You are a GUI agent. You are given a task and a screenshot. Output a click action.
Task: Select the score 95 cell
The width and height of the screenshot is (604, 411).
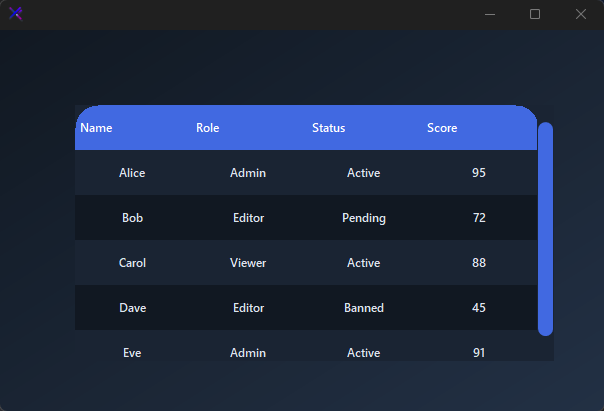(x=479, y=173)
